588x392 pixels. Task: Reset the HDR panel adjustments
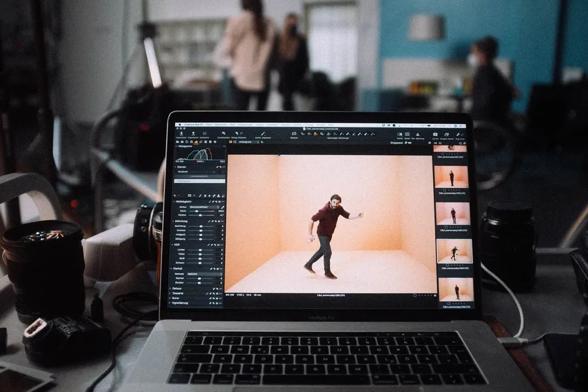pyautogui.click(x=215, y=245)
